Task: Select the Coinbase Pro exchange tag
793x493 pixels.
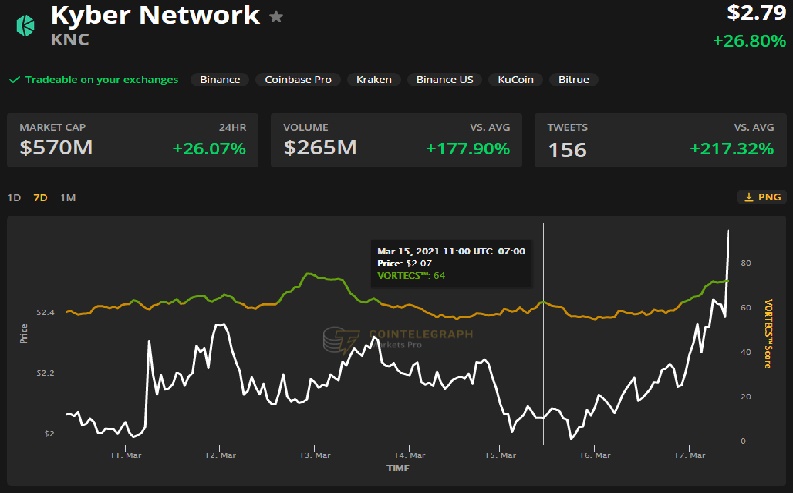Action: tap(297, 79)
